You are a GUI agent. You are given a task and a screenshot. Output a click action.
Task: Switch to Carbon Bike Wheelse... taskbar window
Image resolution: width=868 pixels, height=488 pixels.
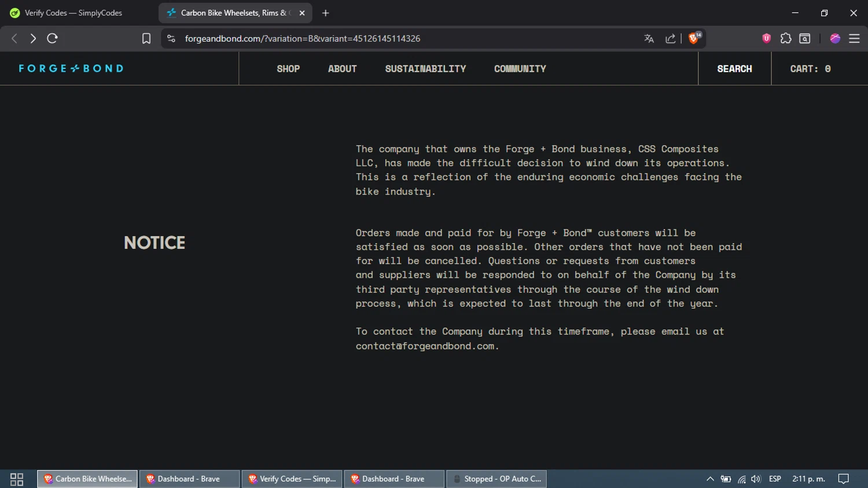click(x=87, y=479)
